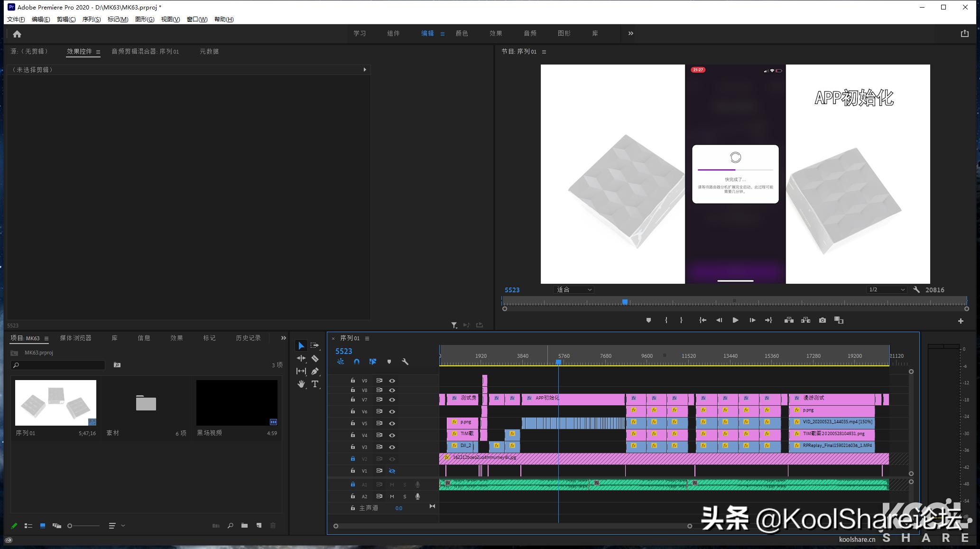980x549 pixels.
Task: Mute audio track A2
Action: point(392,496)
